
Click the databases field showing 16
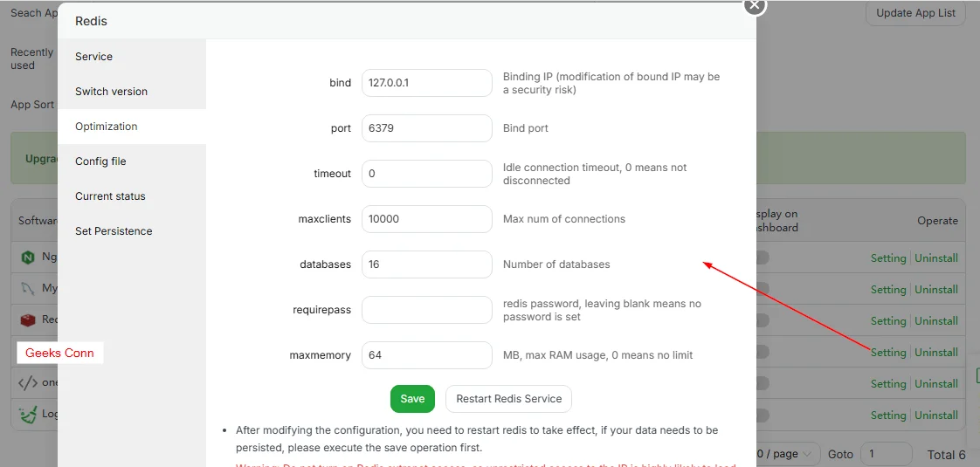point(427,264)
